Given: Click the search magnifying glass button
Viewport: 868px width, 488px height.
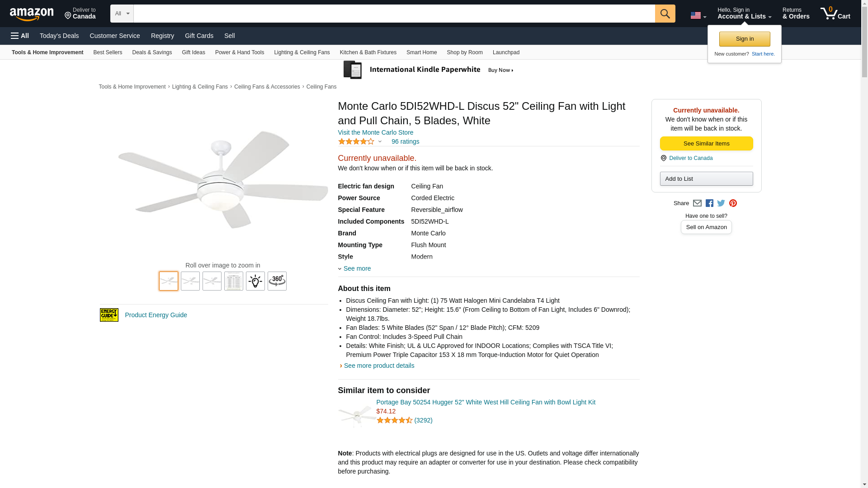Looking at the screenshot, I should [665, 14].
